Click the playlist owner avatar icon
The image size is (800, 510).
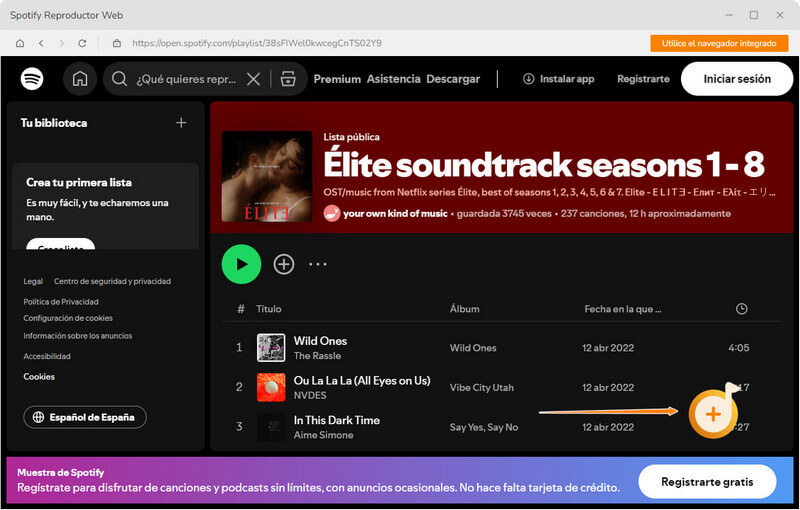(332, 213)
